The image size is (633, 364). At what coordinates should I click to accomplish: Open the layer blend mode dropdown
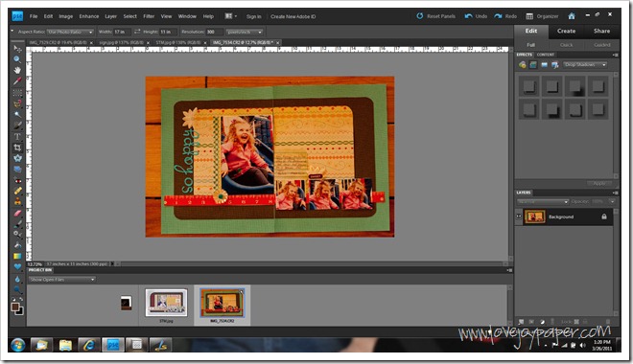[543, 201]
